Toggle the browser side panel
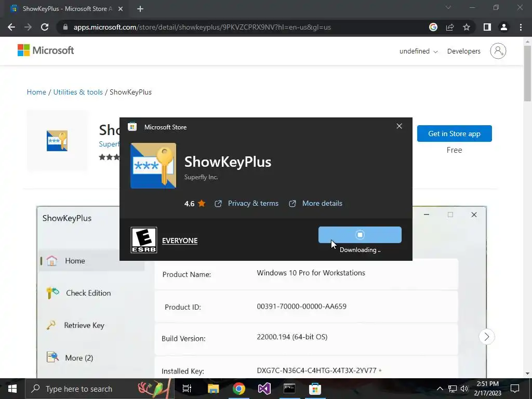The width and height of the screenshot is (532, 399). 487,27
